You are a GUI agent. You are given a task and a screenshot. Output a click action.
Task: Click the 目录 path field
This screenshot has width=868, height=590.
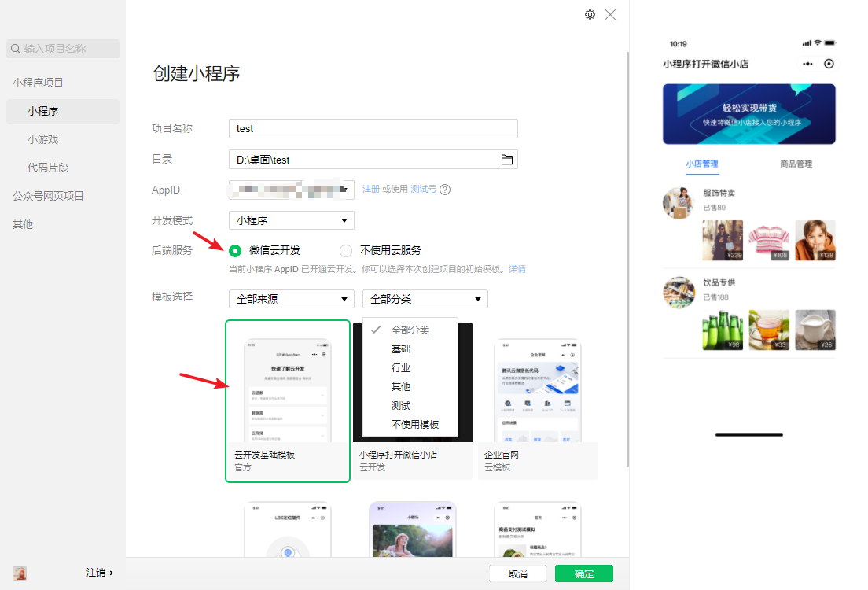(373, 160)
